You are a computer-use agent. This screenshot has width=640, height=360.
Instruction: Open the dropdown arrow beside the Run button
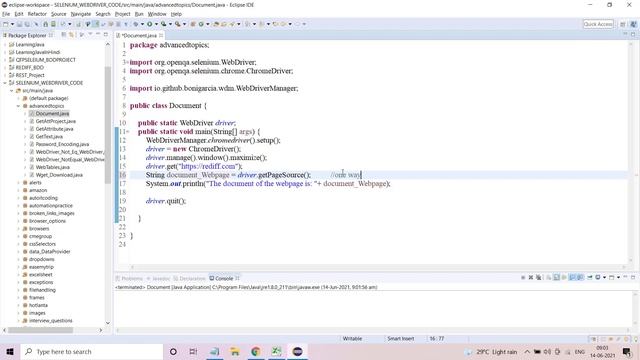(x=156, y=24)
